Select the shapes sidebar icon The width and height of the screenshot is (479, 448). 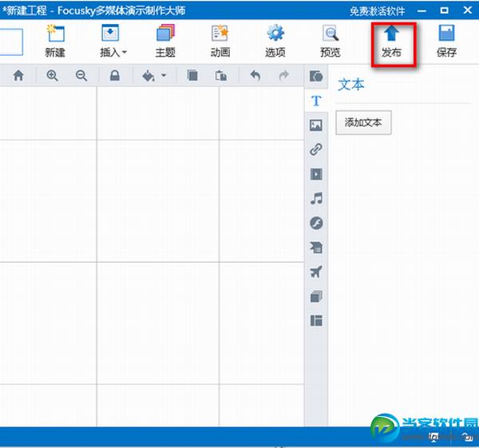pyautogui.click(x=316, y=76)
